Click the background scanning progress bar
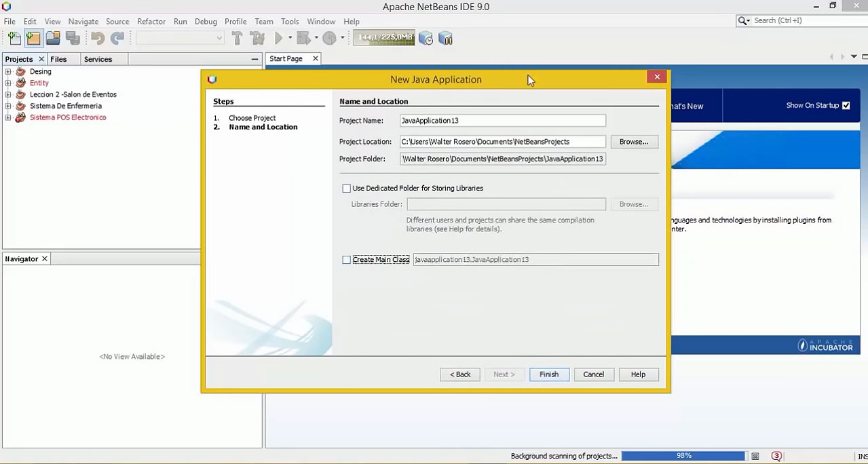The width and height of the screenshot is (868, 464). coord(683,457)
